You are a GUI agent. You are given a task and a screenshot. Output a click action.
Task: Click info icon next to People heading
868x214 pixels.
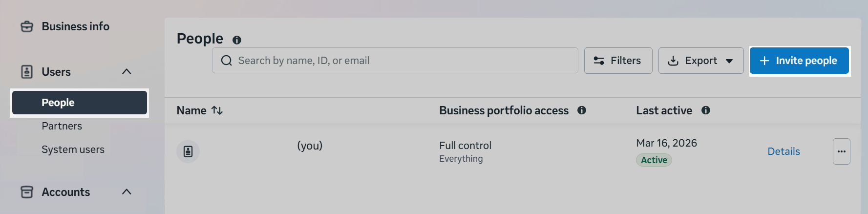pyautogui.click(x=237, y=40)
